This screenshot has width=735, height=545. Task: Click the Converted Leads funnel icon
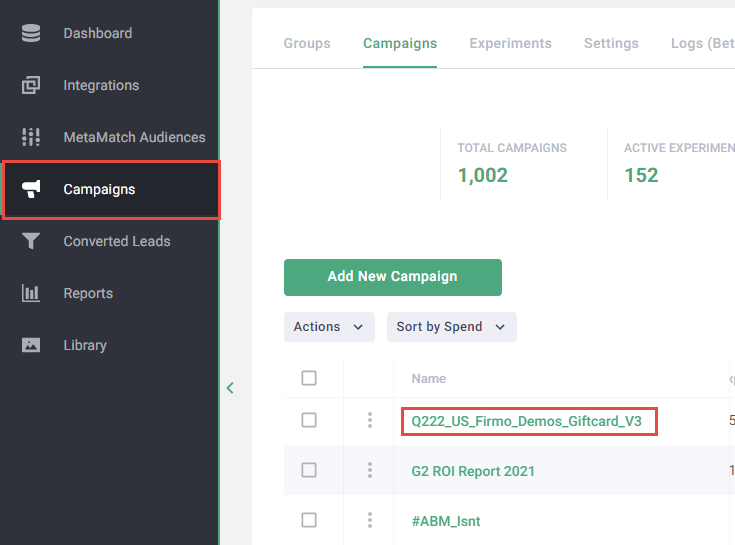(x=31, y=241)
